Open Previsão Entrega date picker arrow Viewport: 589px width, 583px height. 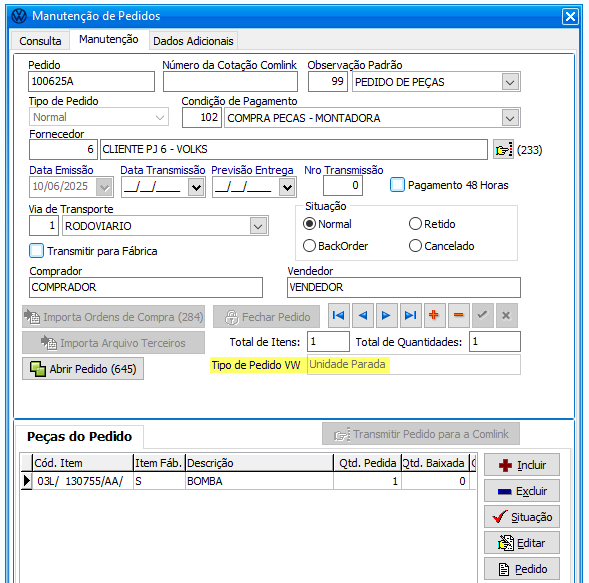click(287, 187)
